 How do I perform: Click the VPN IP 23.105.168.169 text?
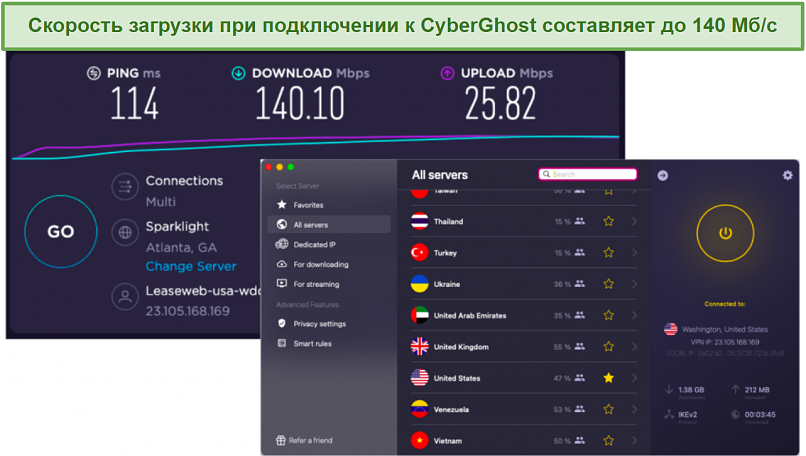pos(725,342)
